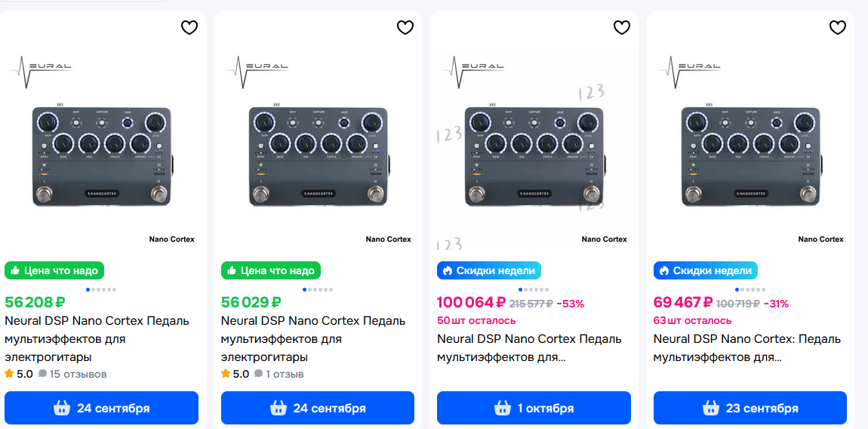Select second image dot on 56 029 ₽ card
Image resolution: width=868 pixels, height=429 pixels.
pyautogui.click(x=310, y=289)
